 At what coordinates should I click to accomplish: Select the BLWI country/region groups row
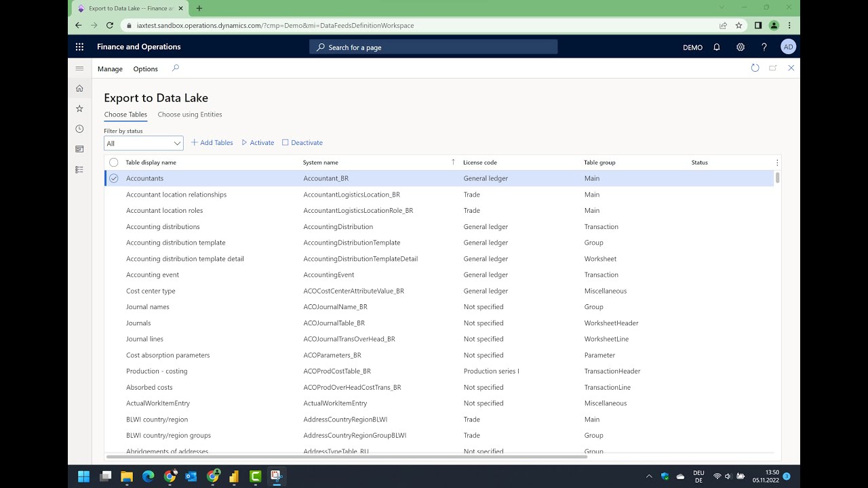pyautogui.click(x=439, y=435)
